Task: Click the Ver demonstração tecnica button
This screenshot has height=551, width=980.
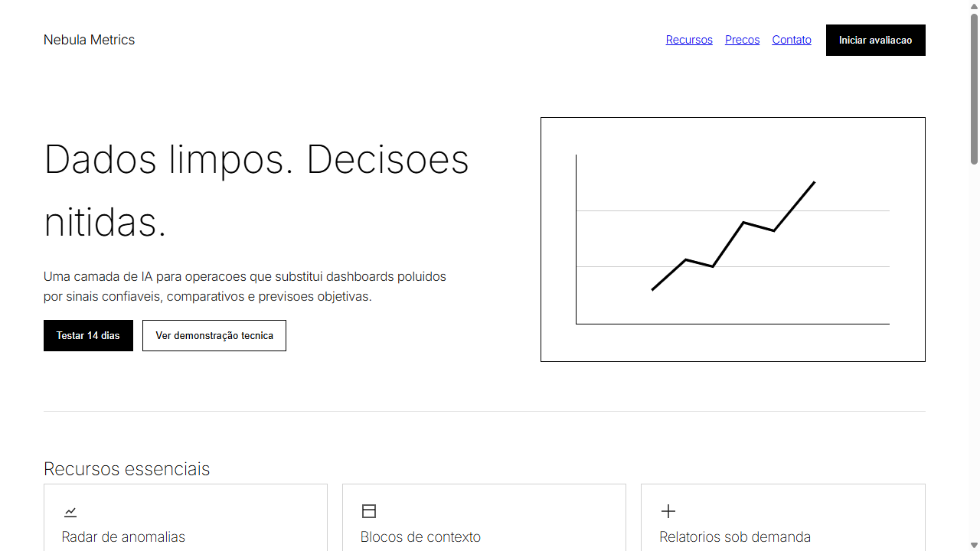Action: (214, 335)
